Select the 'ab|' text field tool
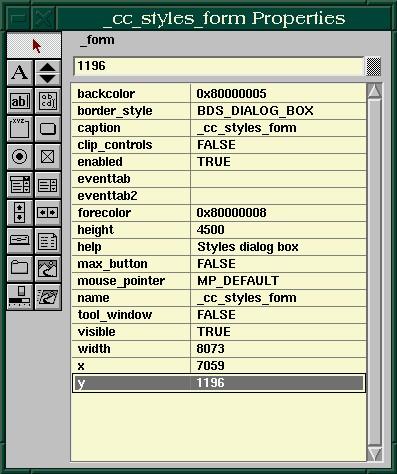397x474 pixels. 20,101
